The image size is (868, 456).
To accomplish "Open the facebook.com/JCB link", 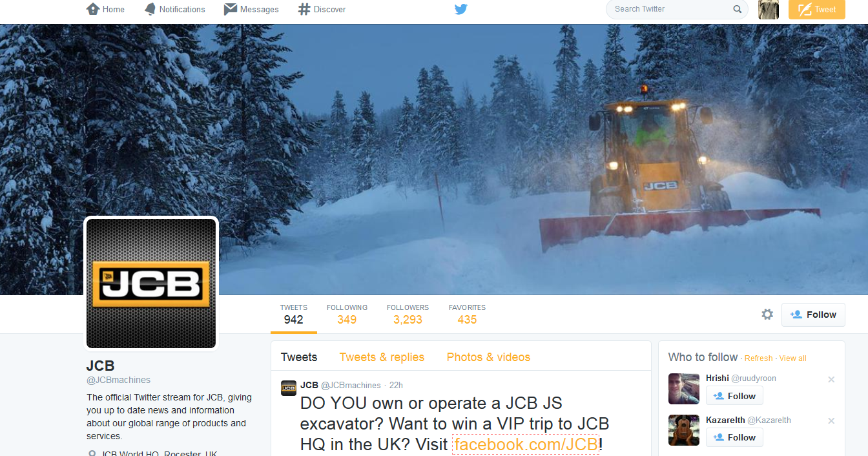I will tap(526, 444).
